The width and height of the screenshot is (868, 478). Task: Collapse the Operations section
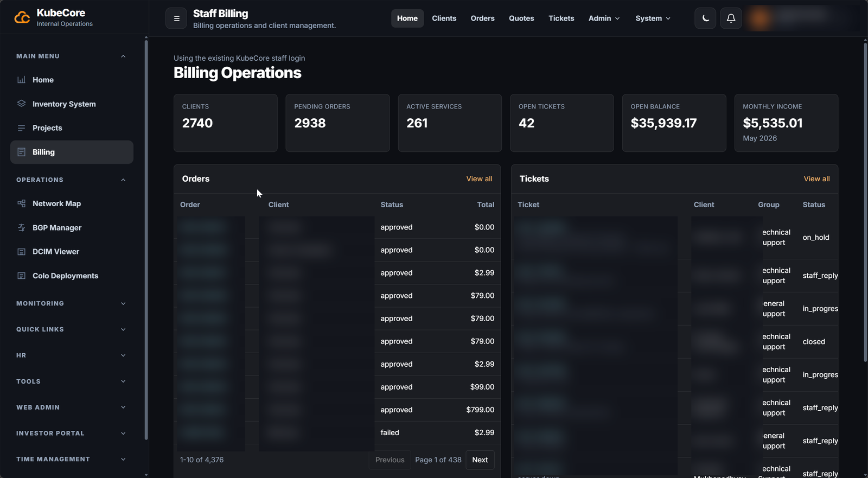tap(123, 180)
